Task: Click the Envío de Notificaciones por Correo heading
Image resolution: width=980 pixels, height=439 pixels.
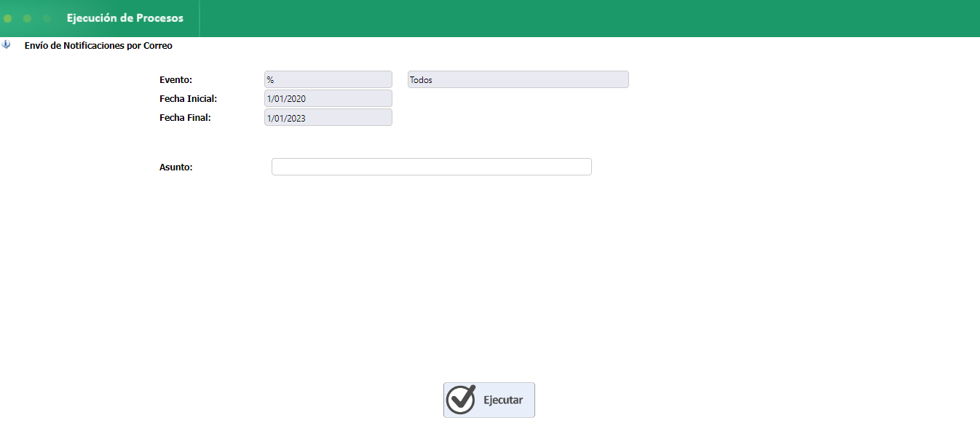Action: [x=98, y=46]
